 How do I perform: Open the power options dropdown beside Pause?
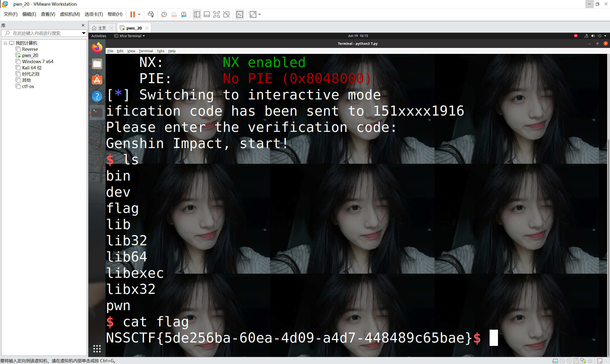point(139,15)
